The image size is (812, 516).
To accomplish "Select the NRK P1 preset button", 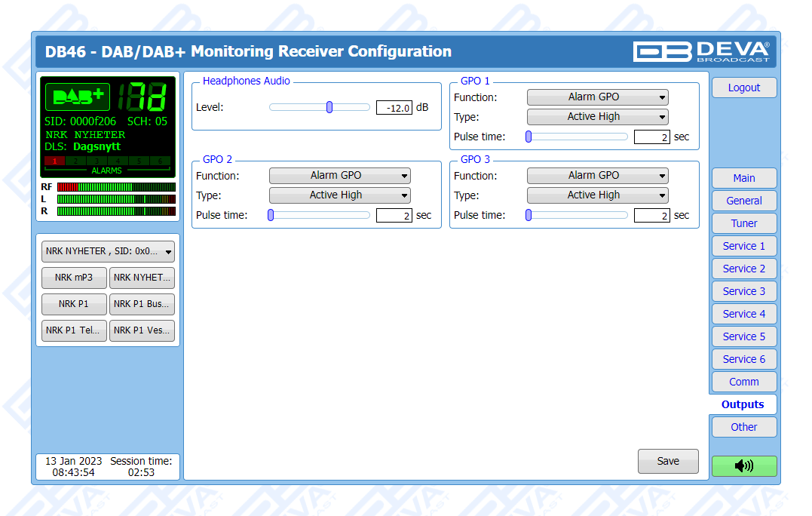I will [x=74, y=305].
